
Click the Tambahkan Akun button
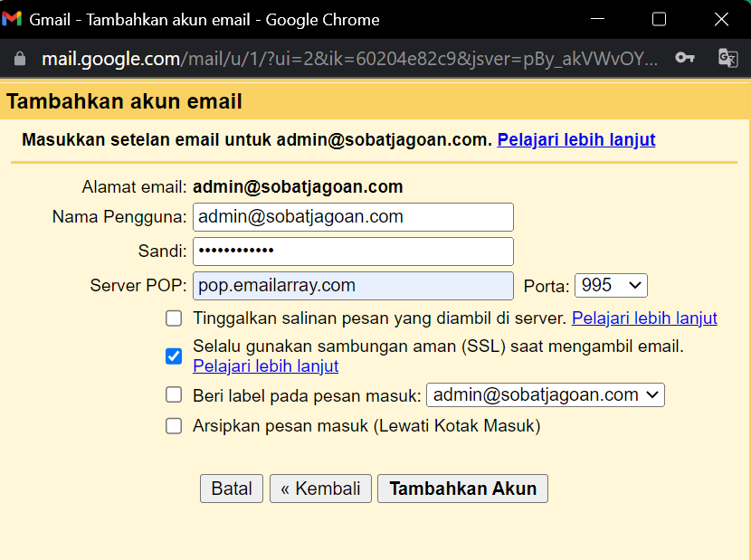pyautogui.click(x=462, y=489)
